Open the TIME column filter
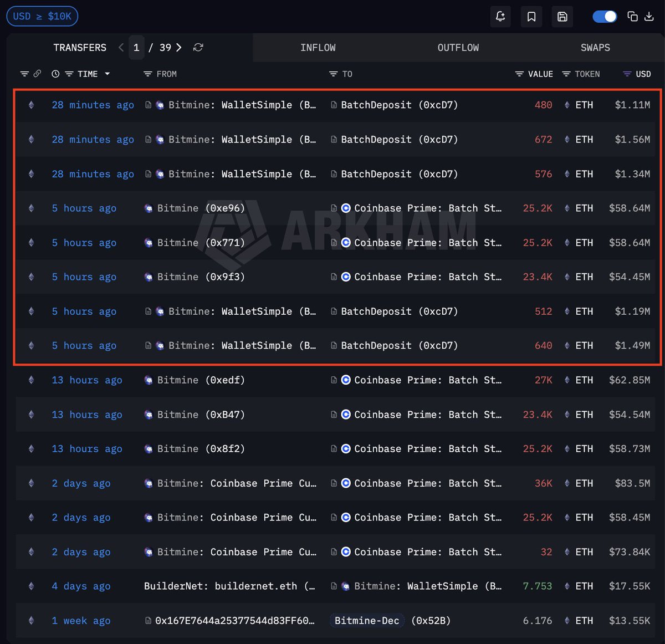This screenshot has width=665, height=644. (x=69, y=74)
